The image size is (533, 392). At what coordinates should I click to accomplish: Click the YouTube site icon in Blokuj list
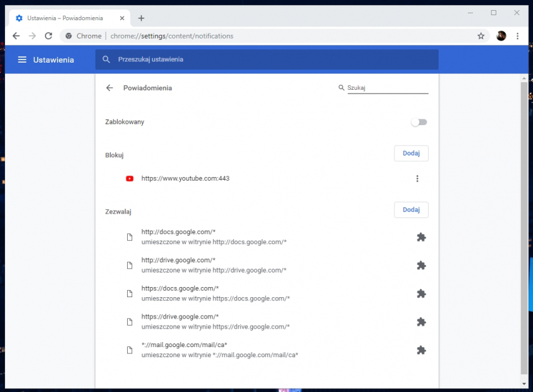(129, 178)
